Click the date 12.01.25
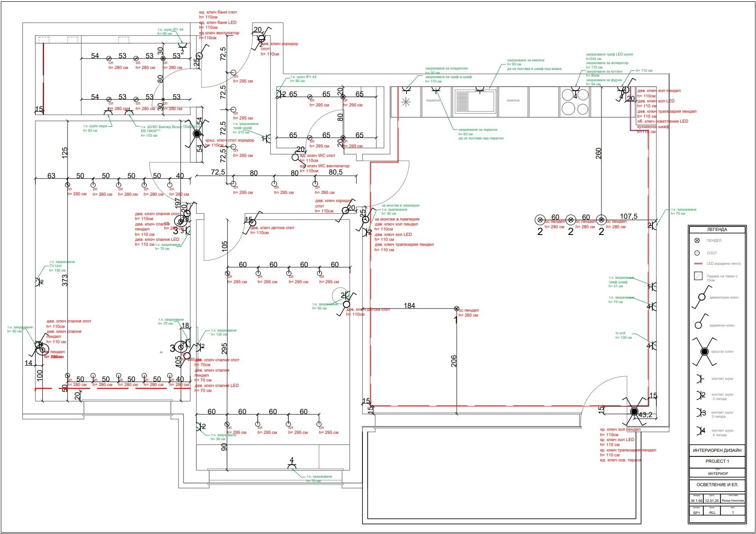 [712, 501]
